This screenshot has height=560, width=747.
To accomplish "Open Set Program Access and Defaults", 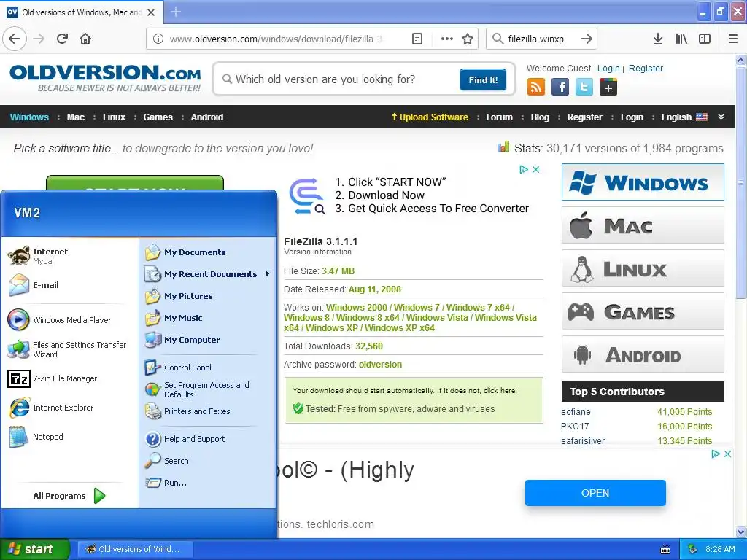I will [206, 389].
